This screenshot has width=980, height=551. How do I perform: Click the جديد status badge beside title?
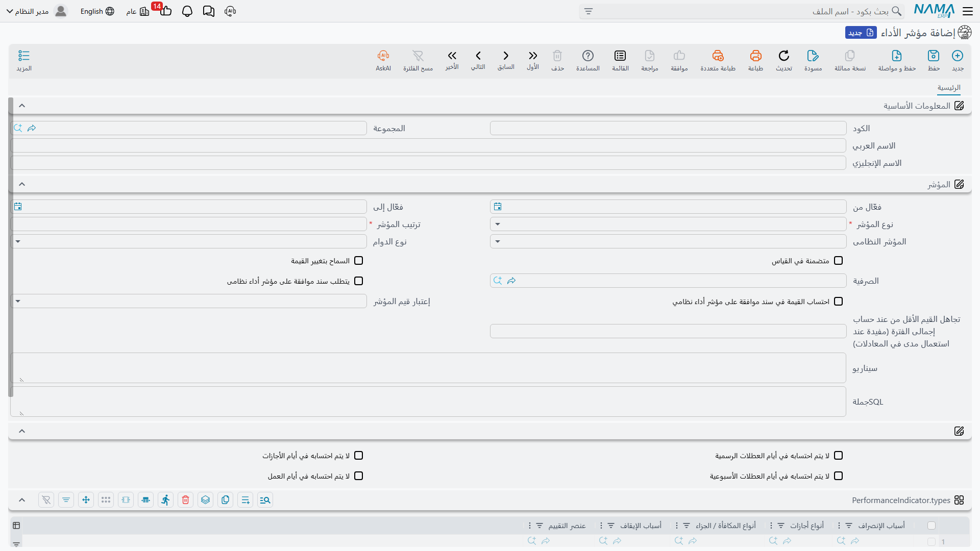tap(861, 33)
